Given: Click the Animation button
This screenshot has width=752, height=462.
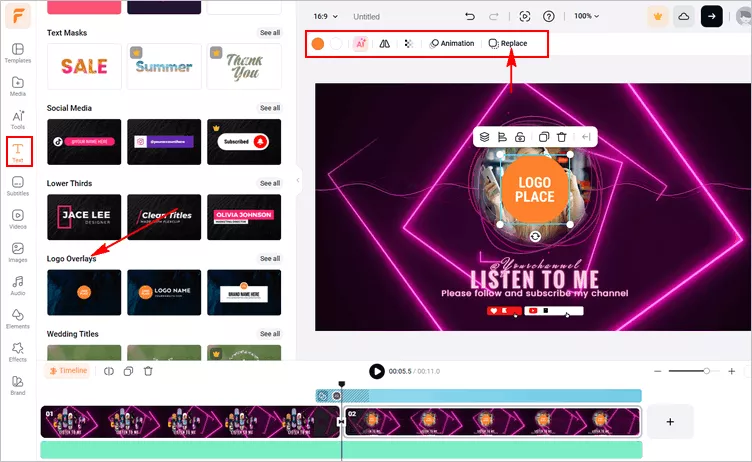Looking at the screenshot, I should tap(452, 44).
